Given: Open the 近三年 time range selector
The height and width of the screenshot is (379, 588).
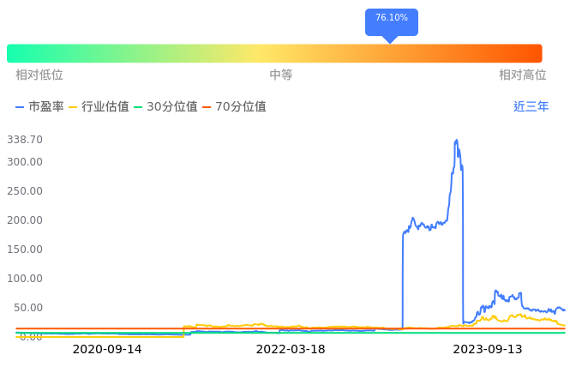Looking at the screenshot, I should click(531, 107).
